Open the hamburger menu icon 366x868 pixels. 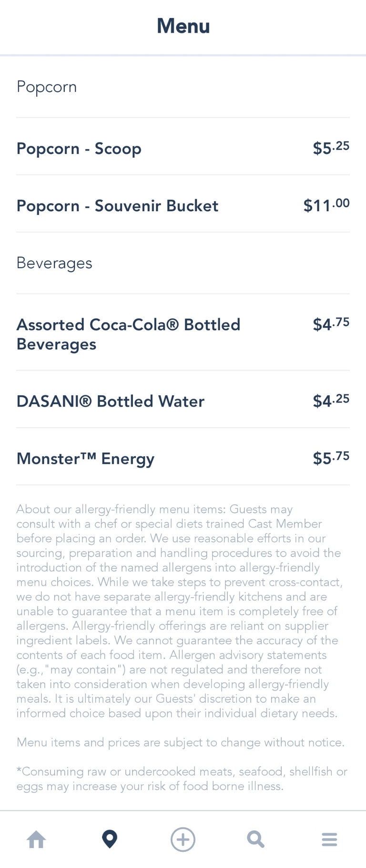[x=329, y=839]
